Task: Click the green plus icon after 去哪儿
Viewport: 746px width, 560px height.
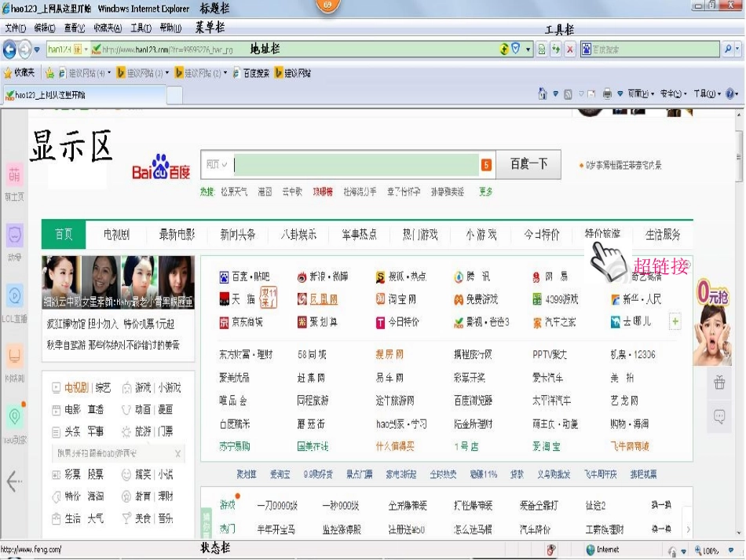Action: click(x=675, y=322)
